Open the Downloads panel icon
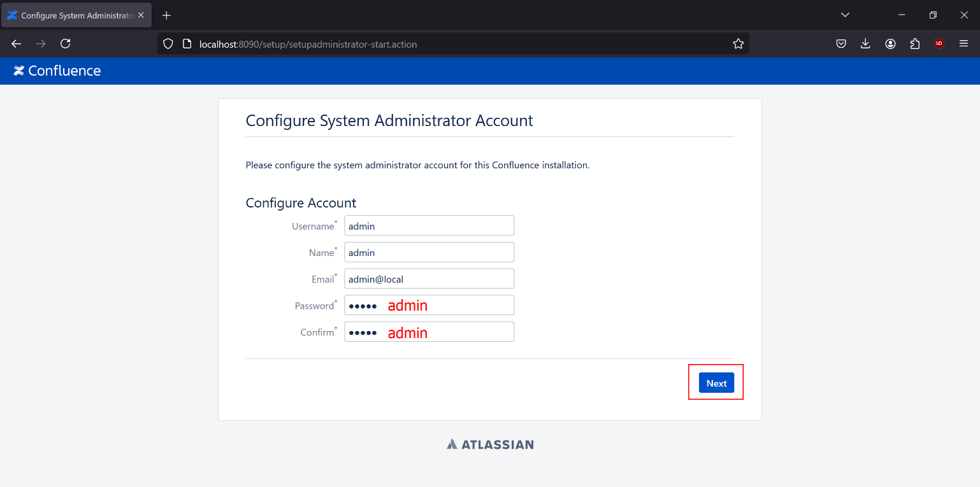The image size is (980, 487). (x=865, y=44)
